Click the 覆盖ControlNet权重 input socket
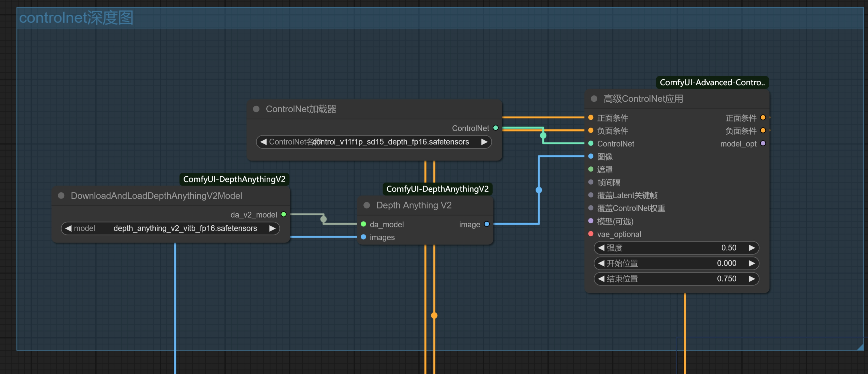The image size is (868, 374). pyautogui.click(x=591, y=208)
